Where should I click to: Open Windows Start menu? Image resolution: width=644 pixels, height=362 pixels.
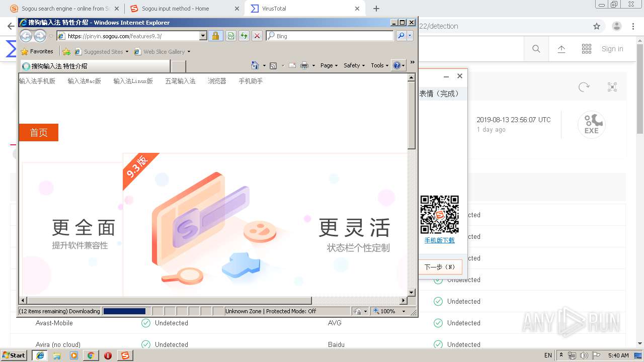point(14,355)
